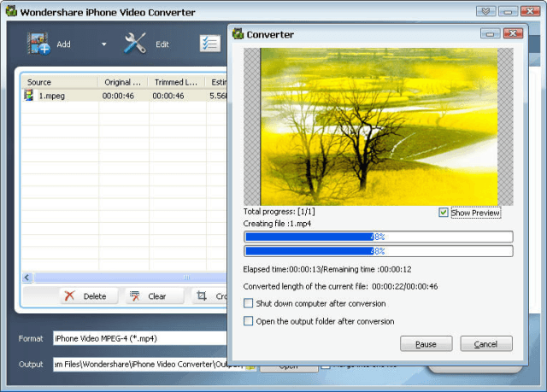The image size is (547, 392).
Task: Click the red X Delete icon
Action: 69,295
